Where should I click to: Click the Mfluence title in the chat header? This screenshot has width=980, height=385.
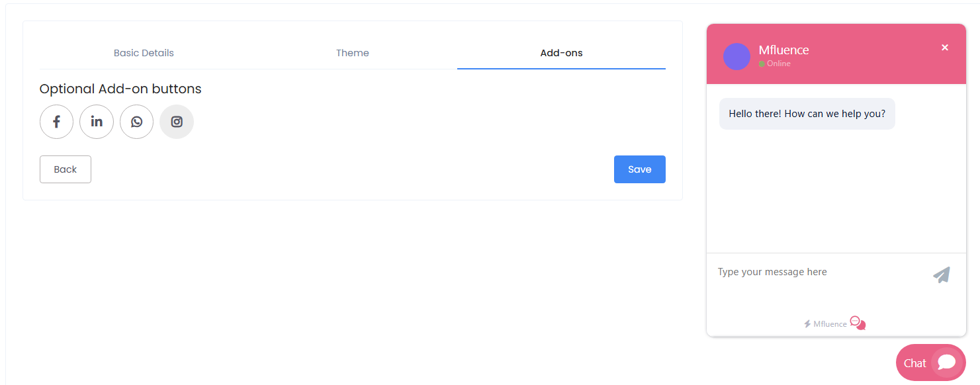[x=784, y=50]
